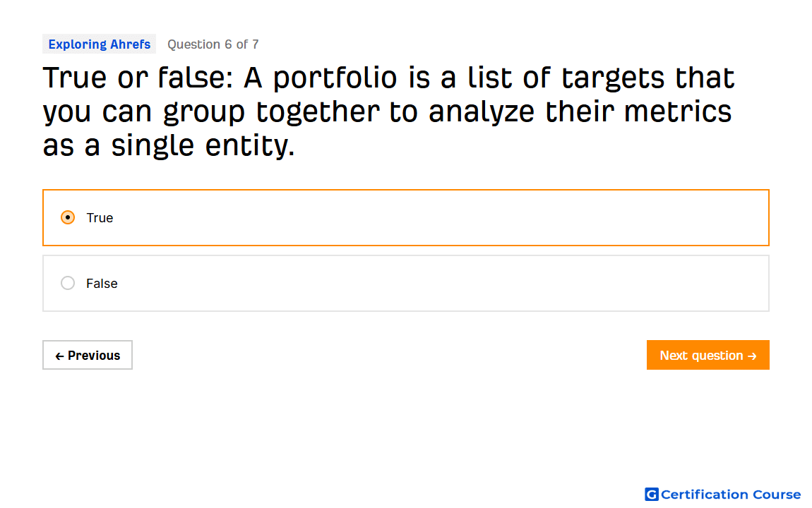The width and height of the screenshot is (812, 508).
Task: Go back with the Previous button
Action: (88, 355)
